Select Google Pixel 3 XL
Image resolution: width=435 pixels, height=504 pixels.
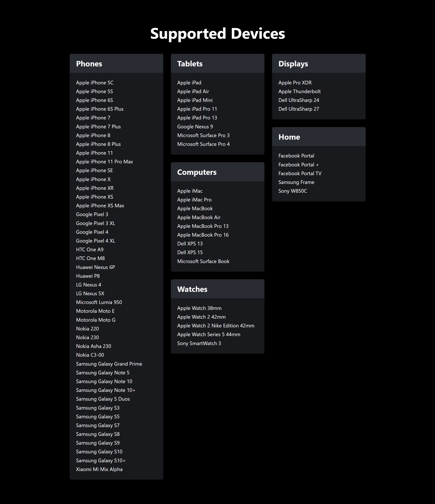pyautogui.click(x=96, y=223)
